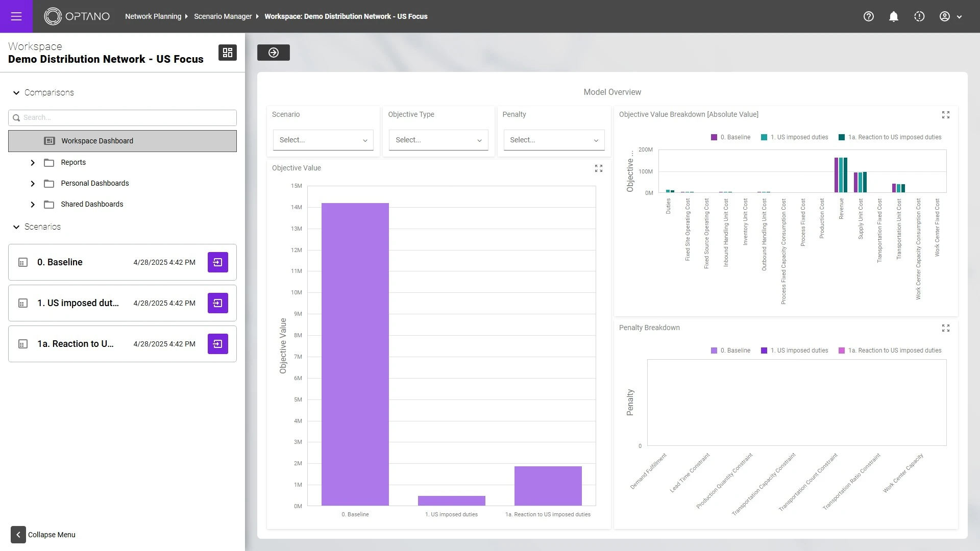Go to Network Planning breadcrumb

[x=153, y=16]
